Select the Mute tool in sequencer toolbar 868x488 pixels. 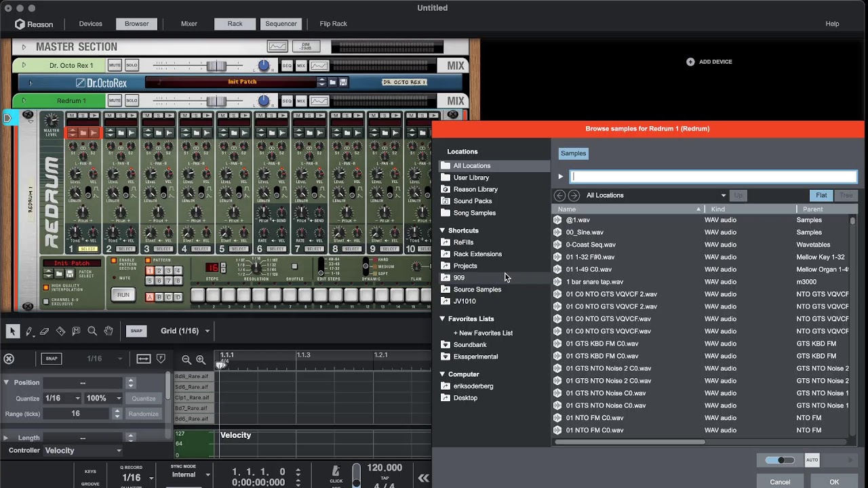tap(76, 331)
